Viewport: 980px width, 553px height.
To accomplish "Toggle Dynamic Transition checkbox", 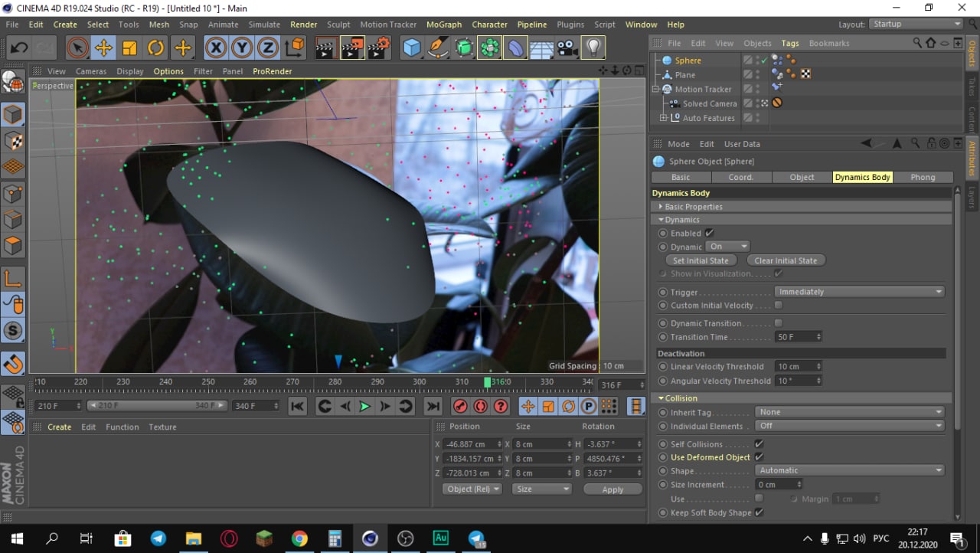I will point(779,322).
